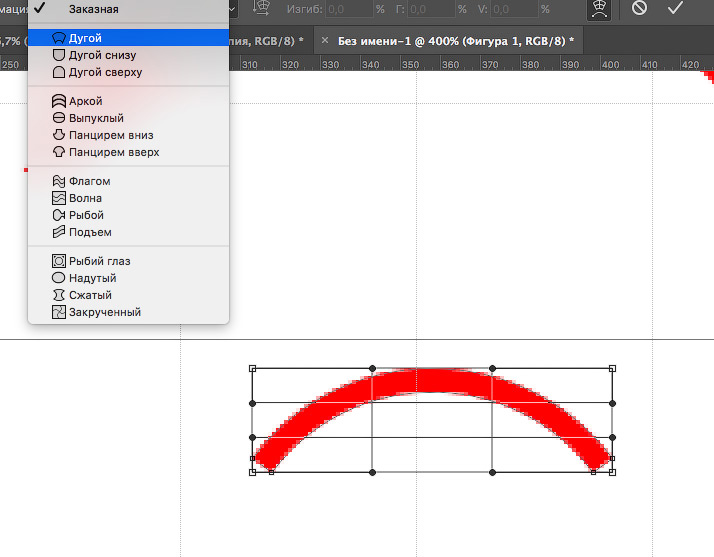Screen dimensions: 714x557
Task: Pick the Панцирем вниз warp option
Action: point(128,135)
